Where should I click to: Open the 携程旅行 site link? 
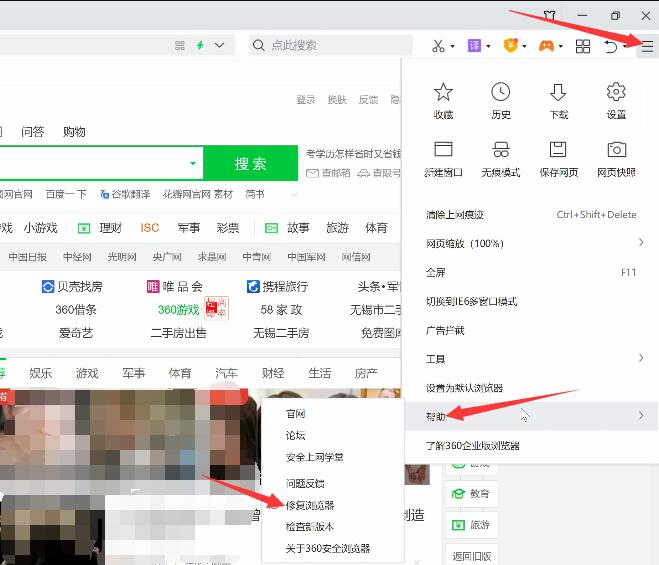(x=277, y=287)
